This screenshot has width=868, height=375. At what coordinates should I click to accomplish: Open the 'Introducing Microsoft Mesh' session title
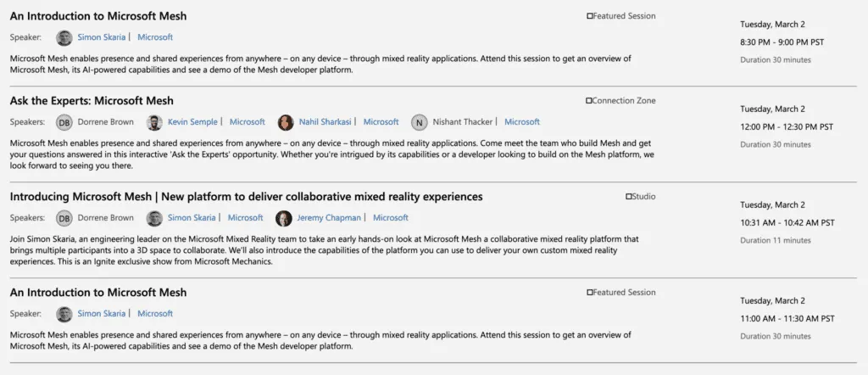click(x=246, y=197)
